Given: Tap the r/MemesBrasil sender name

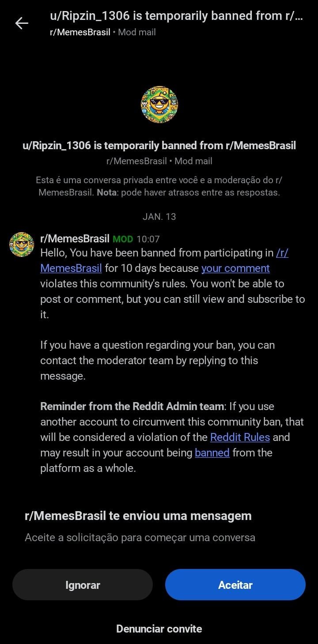Looking at the screenshot, I should coord(75,239).
